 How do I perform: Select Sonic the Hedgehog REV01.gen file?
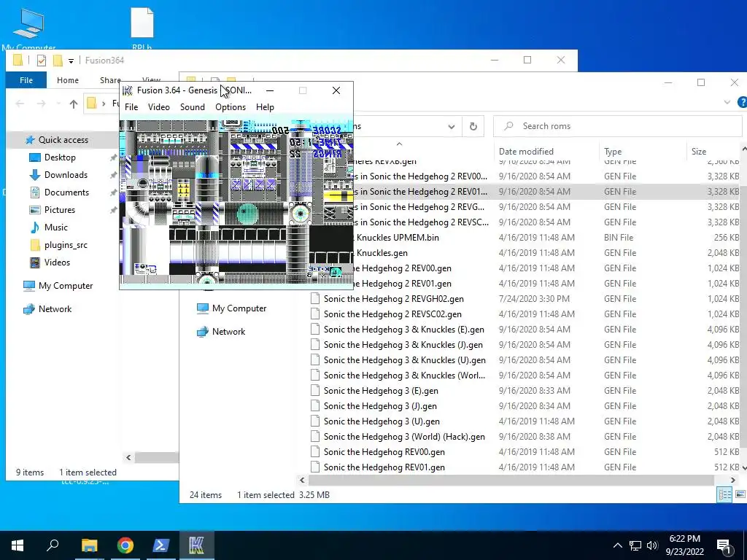click(x=384, y=467)
